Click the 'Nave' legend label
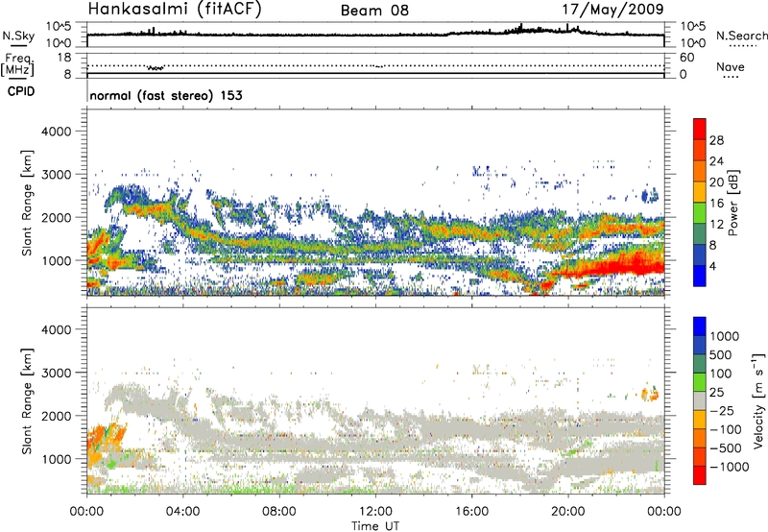Viewport: 768px width, 532px height. (x=731, y=66)
